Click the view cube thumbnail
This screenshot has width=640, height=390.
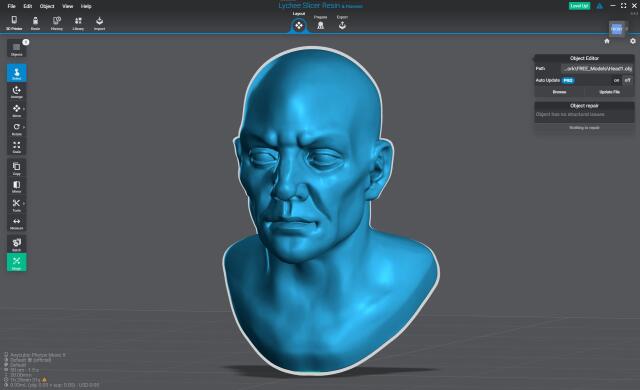[x=616, y=29]
